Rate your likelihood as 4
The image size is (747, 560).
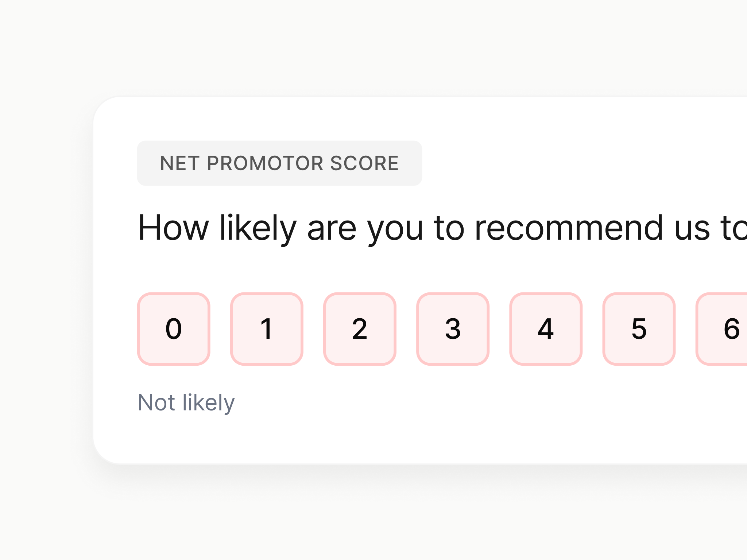click(546, 329)
